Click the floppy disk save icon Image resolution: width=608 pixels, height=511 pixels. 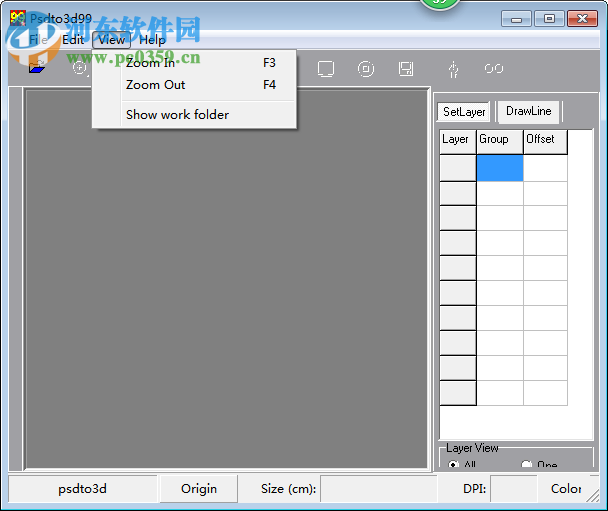(406, 69)
